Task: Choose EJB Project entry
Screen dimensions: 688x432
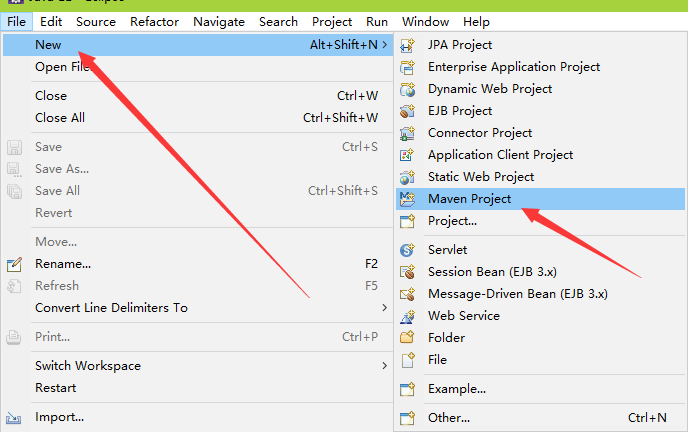Action: coord(540,111)
